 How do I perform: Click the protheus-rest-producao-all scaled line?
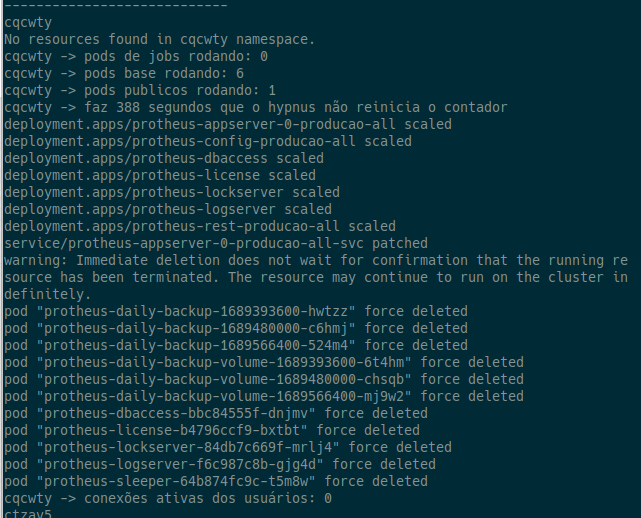point(200,226)
